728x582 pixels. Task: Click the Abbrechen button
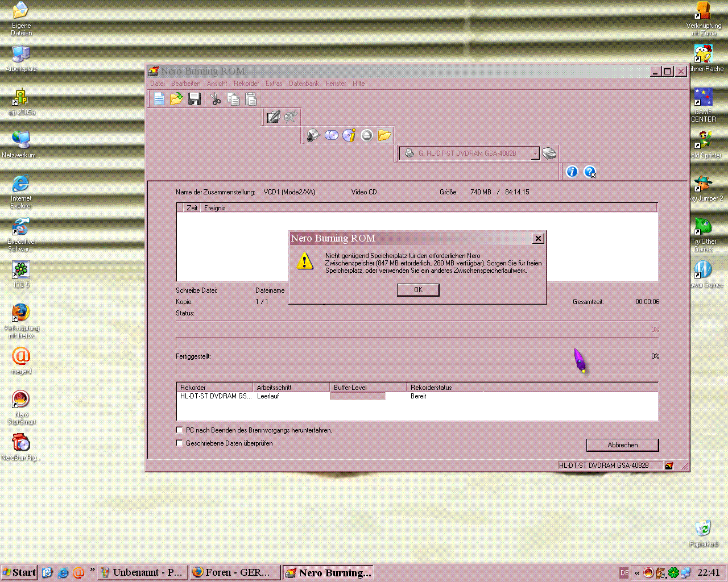tap(622, 445)
